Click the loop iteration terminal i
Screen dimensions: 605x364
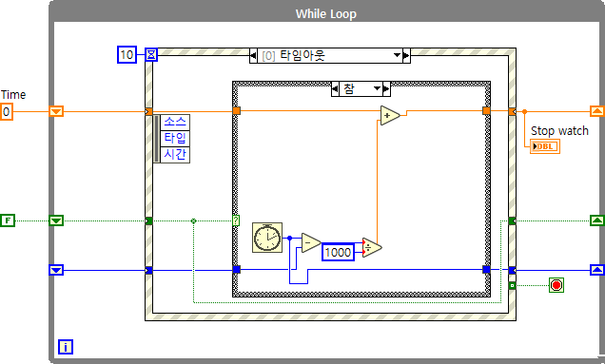coord(66,347)
